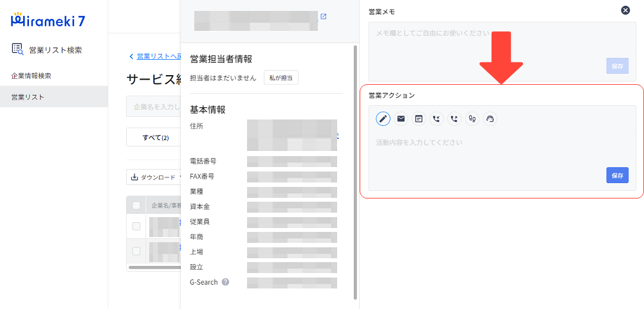The width and height of the screenshot is (644, 309).
Task: Click the G-Search help question icon
Action: (x=225, y=282)
